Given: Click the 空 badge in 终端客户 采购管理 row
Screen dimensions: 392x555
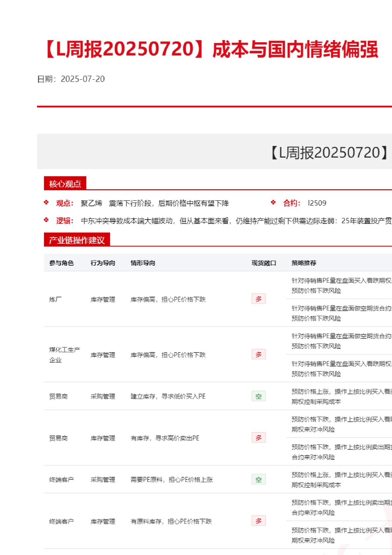Looking at the screenshot, I should 258,479.
